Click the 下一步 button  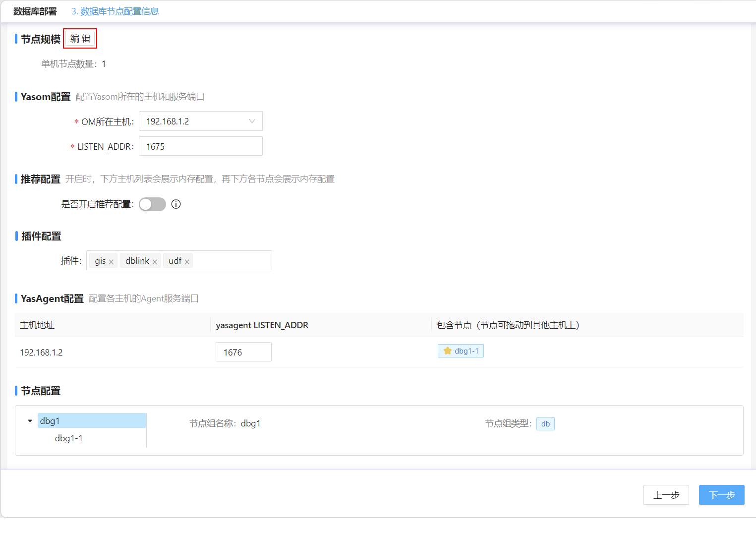722,495
